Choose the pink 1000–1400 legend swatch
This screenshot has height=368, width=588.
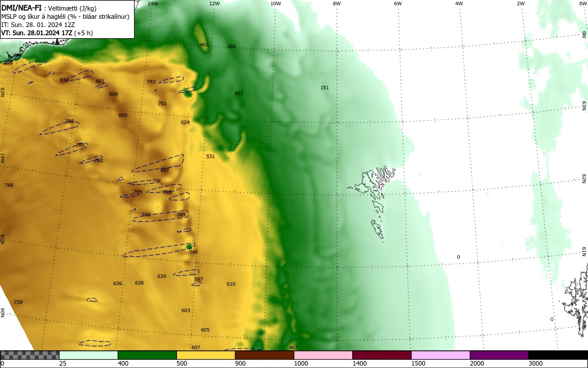323,355
